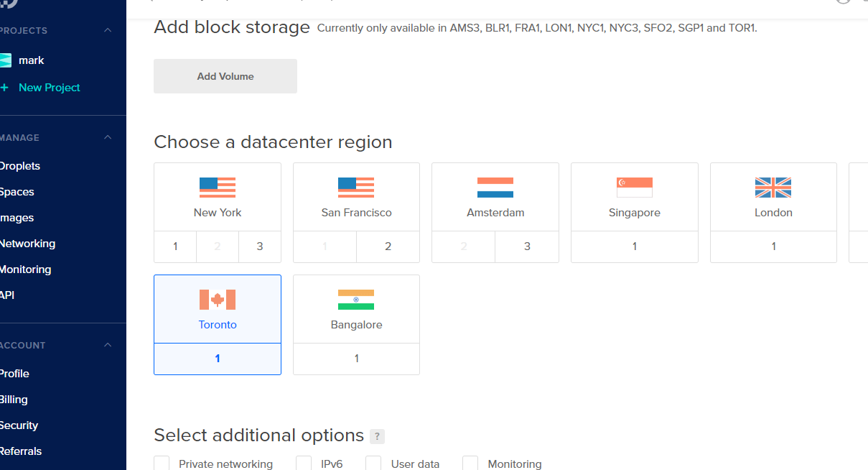Enable the Monitoring checkbox

470,463
